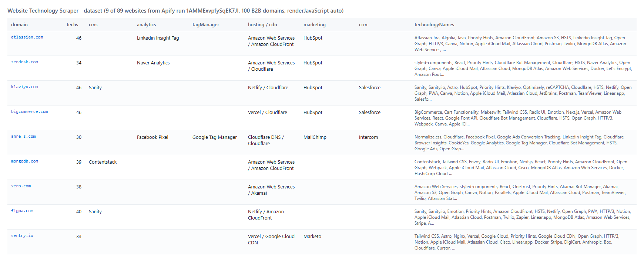Click the "domain" column header

click(x=19, y=25)
